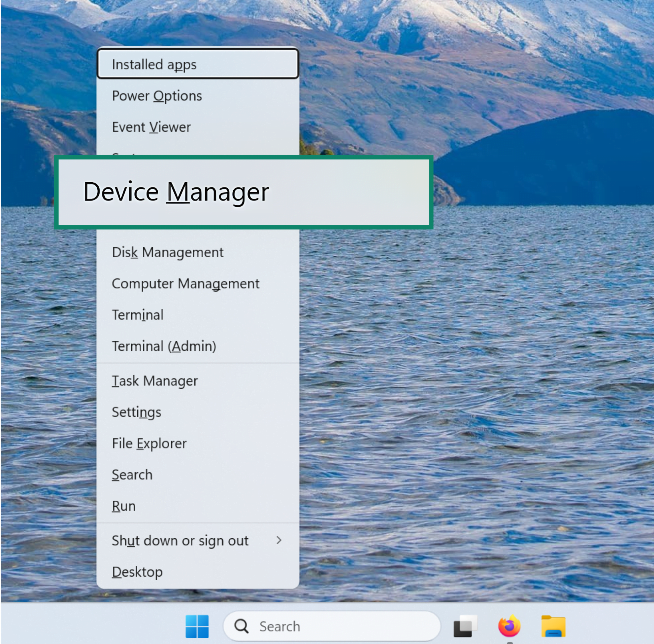
Task: Open the Start menu from the taskbar
Action: 198,626
